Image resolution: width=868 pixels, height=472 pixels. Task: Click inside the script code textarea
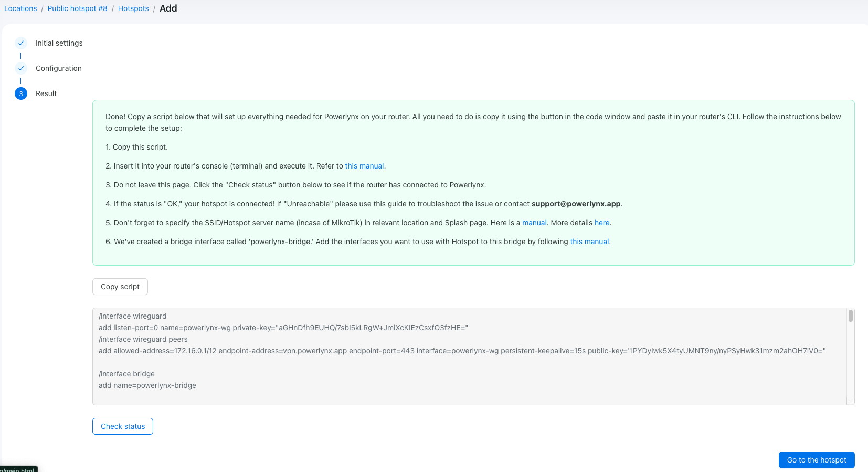tap(473, 356)
